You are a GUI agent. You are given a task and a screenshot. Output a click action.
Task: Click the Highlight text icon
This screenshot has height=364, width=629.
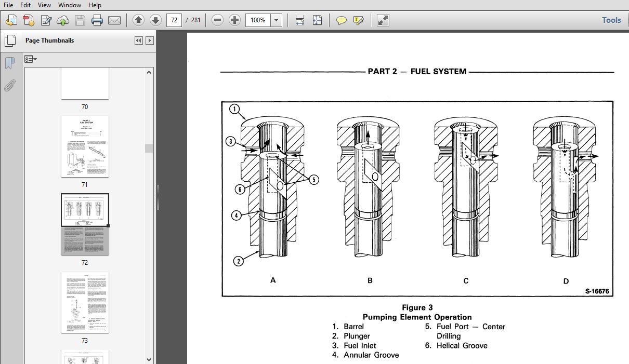coord(359,20)
